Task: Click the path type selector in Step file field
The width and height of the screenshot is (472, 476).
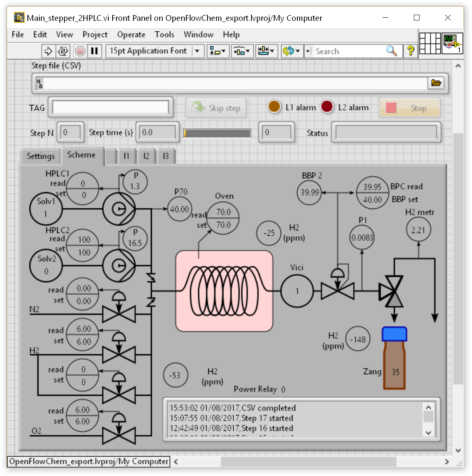Action: 40,83
